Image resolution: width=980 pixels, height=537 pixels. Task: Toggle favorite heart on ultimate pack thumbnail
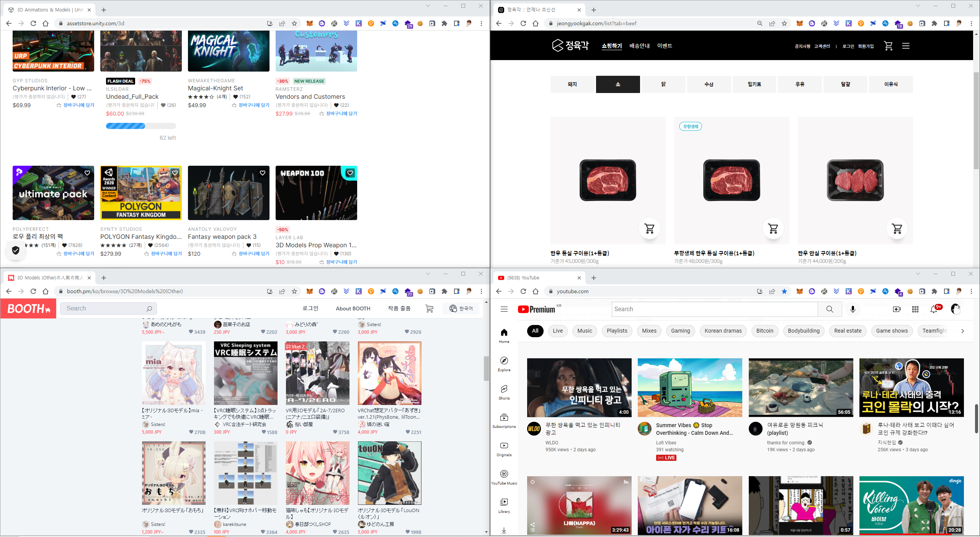click(x=87, y=173)
